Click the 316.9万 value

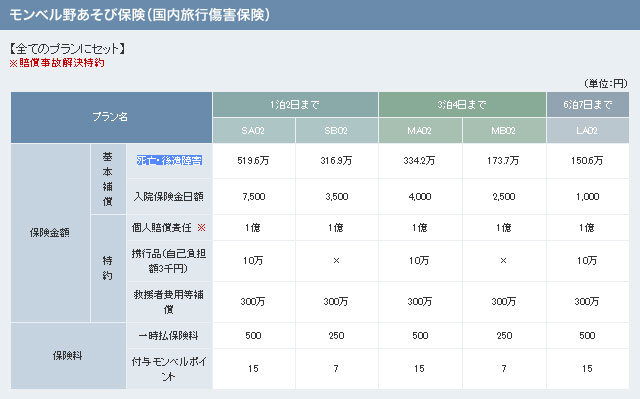(x=336, y=161)
